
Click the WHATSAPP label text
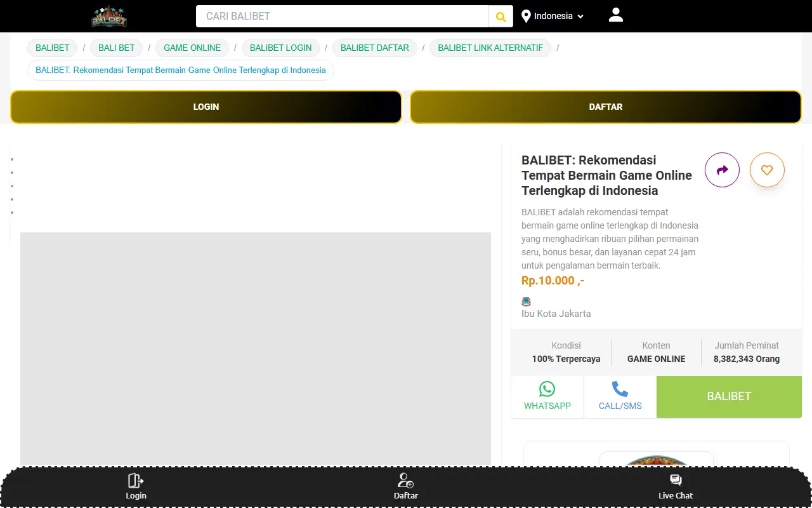547,406
